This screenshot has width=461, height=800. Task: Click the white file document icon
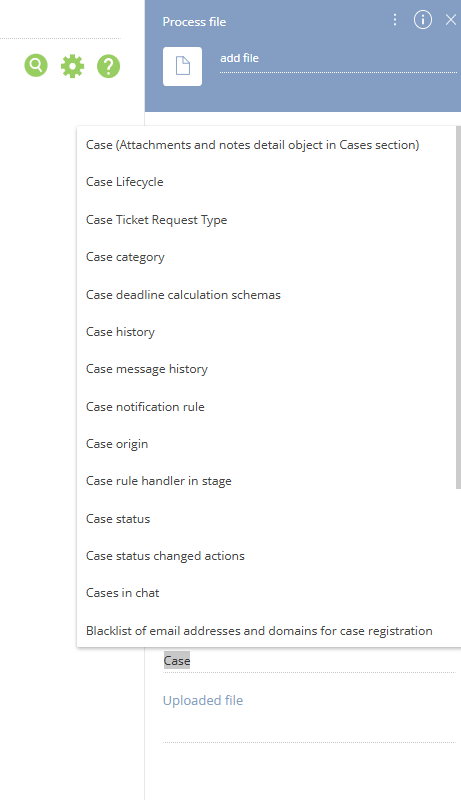pos(183,66)
